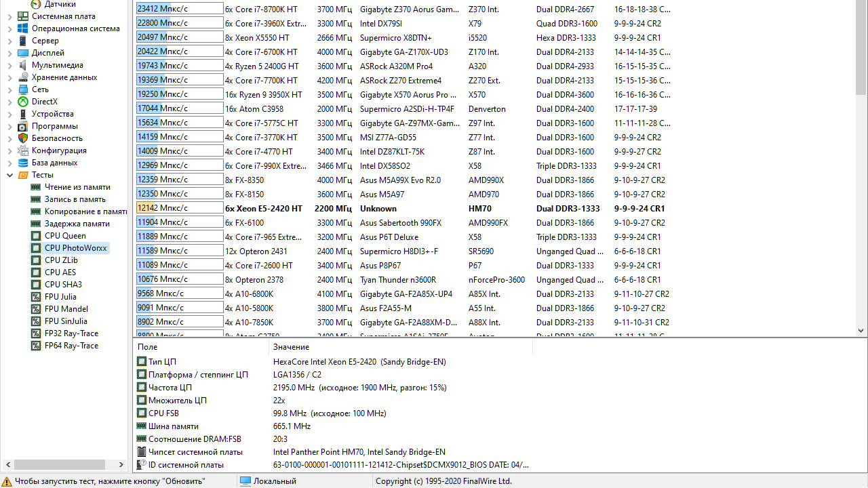
Task: Click the Устройства devices icon
Action: (x=23, y=114)
